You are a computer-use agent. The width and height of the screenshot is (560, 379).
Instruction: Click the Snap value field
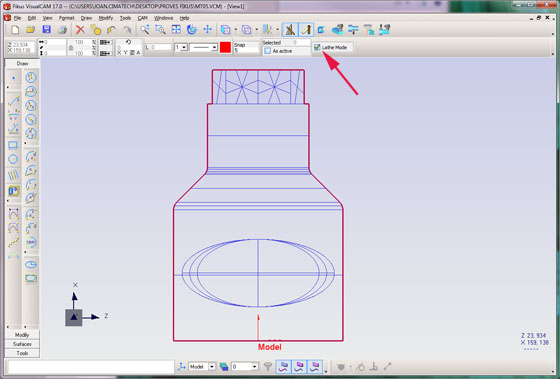[x=246, y=51]
